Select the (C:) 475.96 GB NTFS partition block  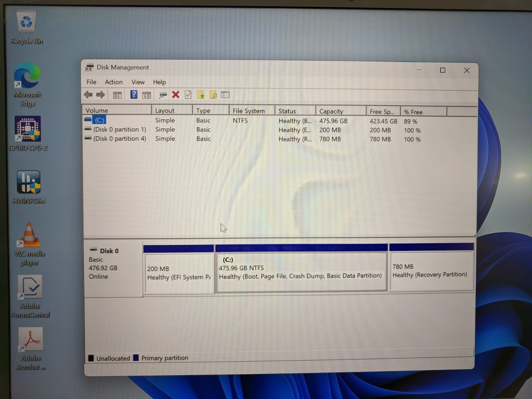(301, 268)
